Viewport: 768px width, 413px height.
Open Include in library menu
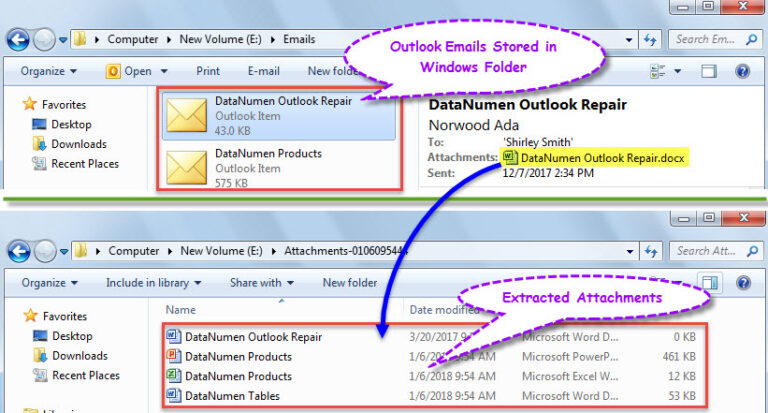153,283
